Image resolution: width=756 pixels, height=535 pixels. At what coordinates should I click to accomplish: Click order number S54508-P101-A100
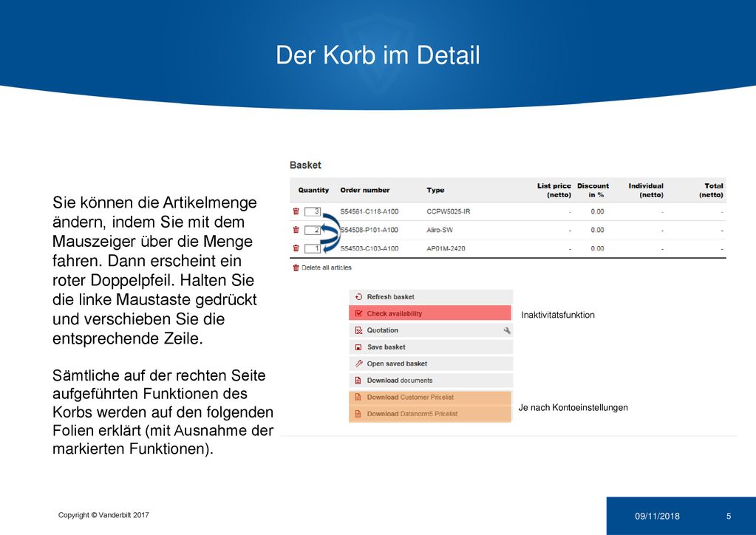(370, 230)
